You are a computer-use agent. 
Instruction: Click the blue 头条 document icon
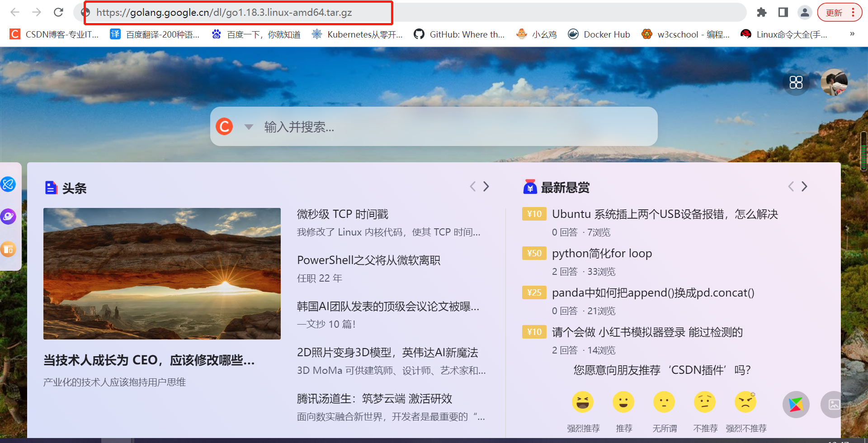[51, 188]
